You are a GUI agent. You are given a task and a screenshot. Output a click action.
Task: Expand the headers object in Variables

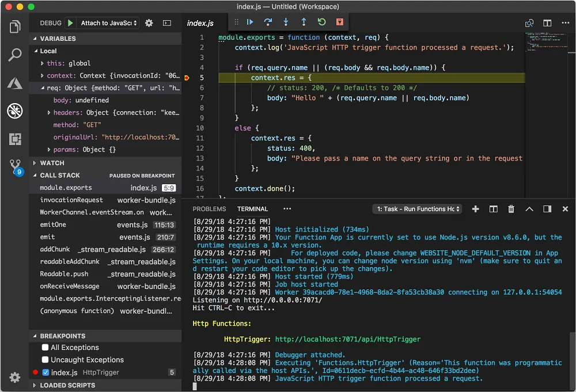49,113
